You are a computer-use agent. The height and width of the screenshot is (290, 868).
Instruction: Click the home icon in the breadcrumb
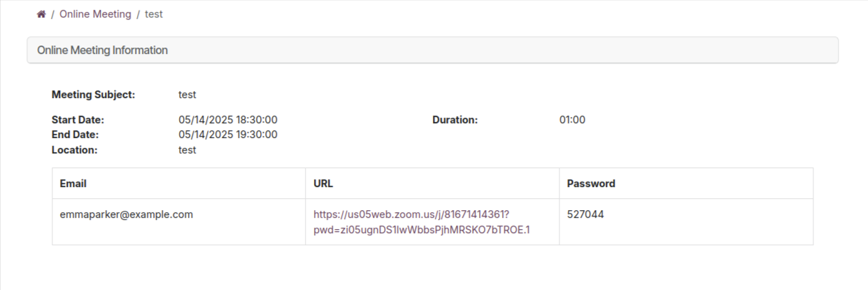[x=41, y=14]
